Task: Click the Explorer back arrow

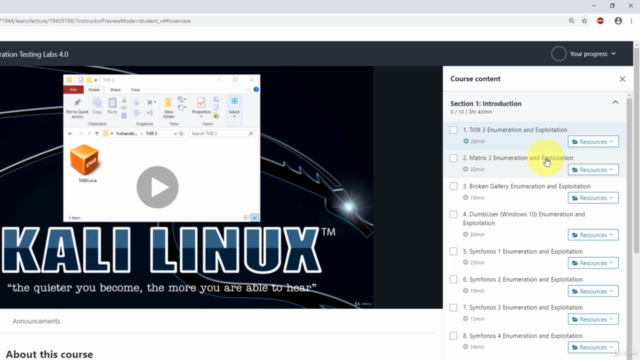Action: [x=70, y=133]
